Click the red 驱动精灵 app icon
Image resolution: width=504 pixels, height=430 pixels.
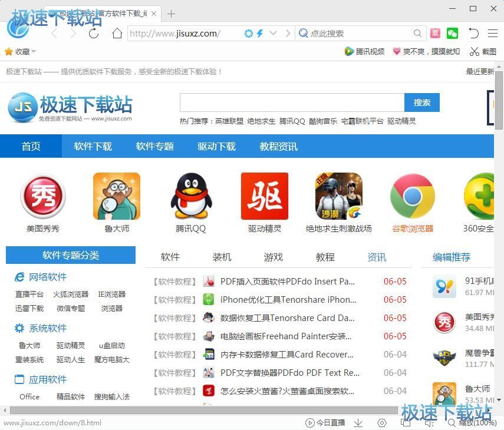click(265, 196)
